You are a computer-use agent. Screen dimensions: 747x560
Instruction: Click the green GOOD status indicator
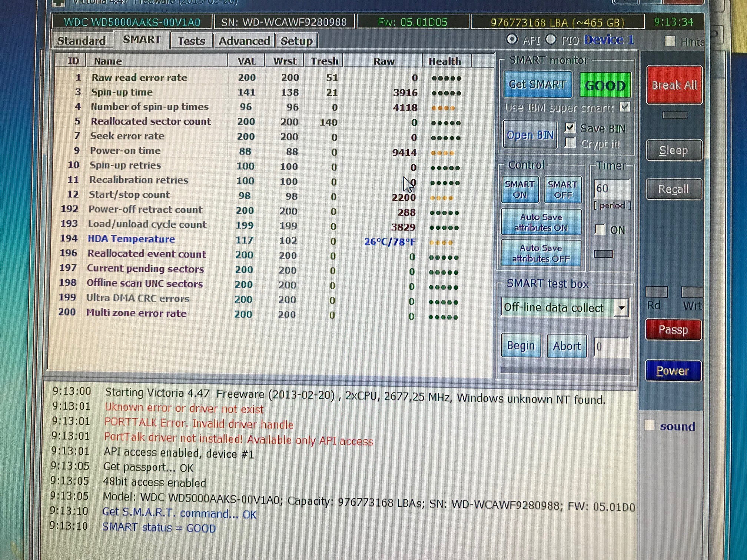(605, 86)
